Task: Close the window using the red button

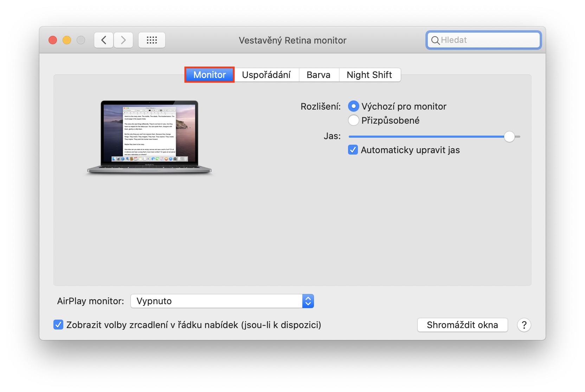Action: [x=53, y=40]
